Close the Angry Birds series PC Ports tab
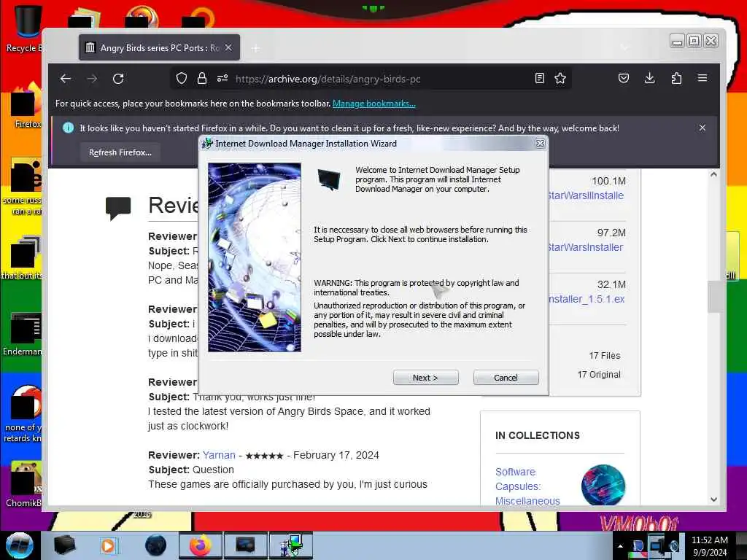Image resolution: width=747 pixels, height=560 pixels. (x=228, y=47)
